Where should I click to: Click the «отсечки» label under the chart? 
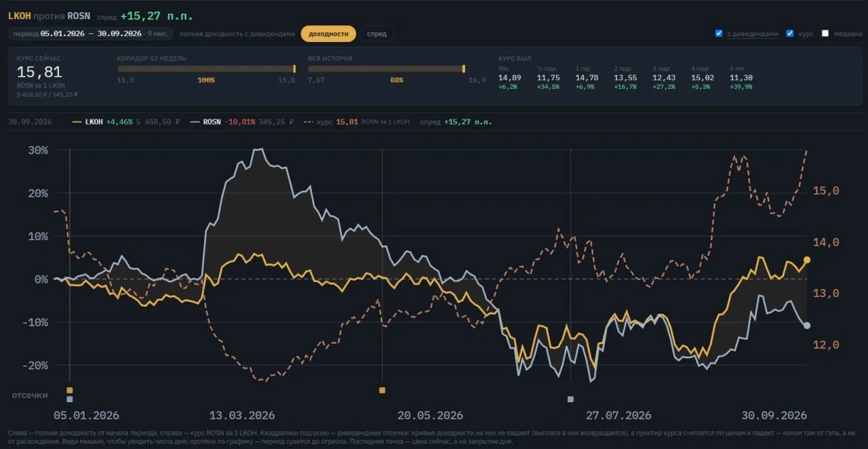pyautogui.click(x=30, y=395)
